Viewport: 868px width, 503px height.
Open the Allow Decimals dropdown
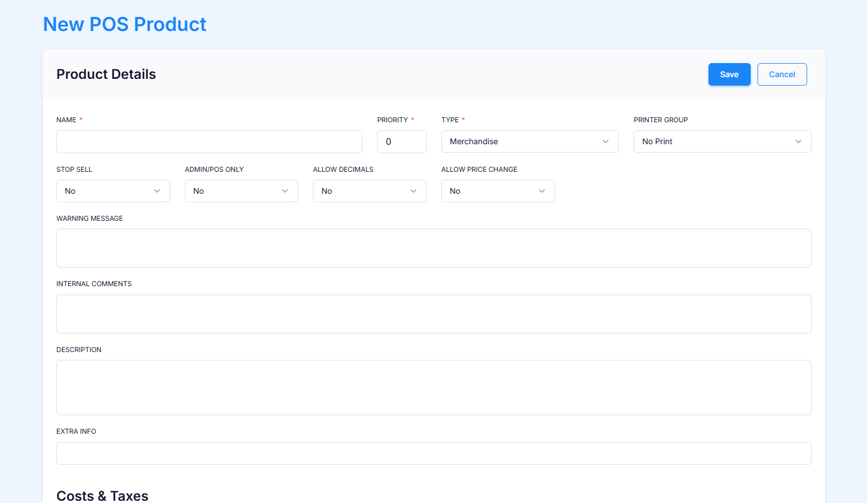370,191
